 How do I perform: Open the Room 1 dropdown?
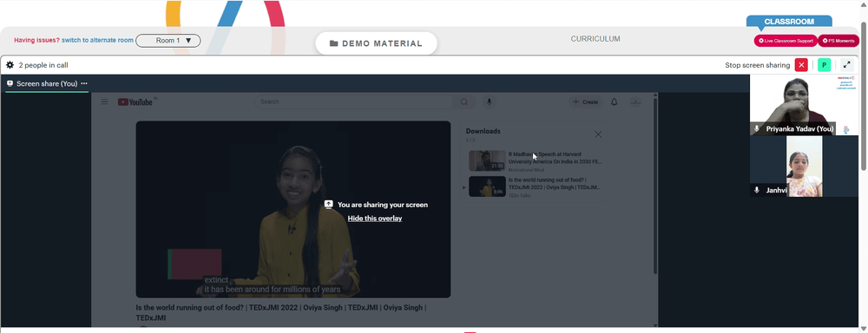coord(168,41)
